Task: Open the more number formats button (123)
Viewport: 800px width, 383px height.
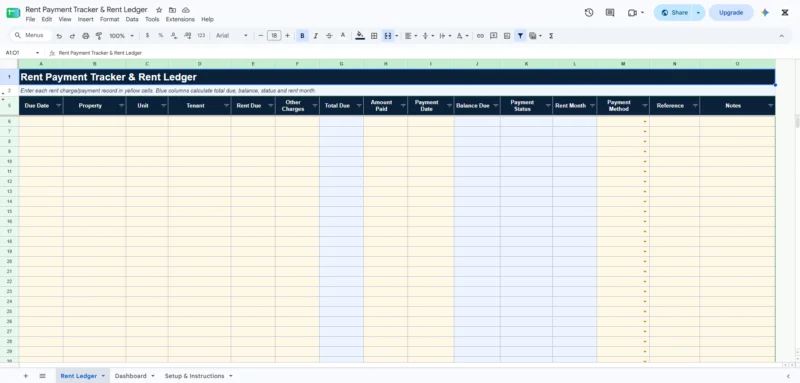Action: (x=201, y=36)
